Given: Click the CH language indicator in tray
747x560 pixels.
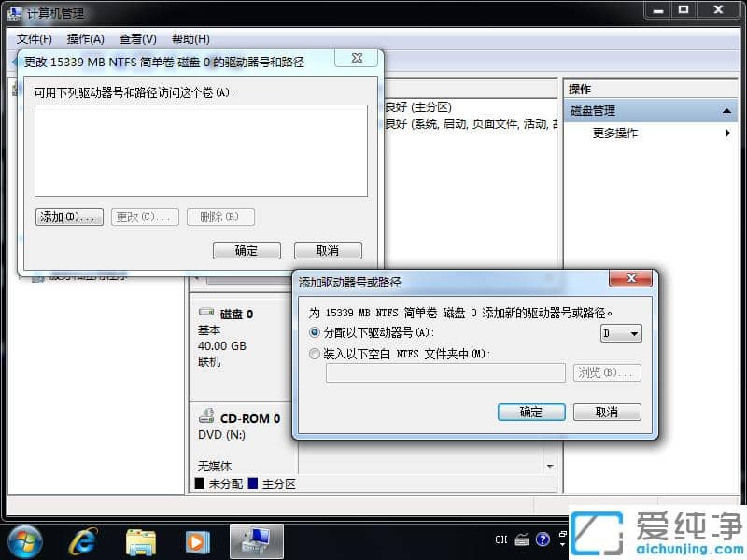Looking at the screenshot, I should point(500,539).
